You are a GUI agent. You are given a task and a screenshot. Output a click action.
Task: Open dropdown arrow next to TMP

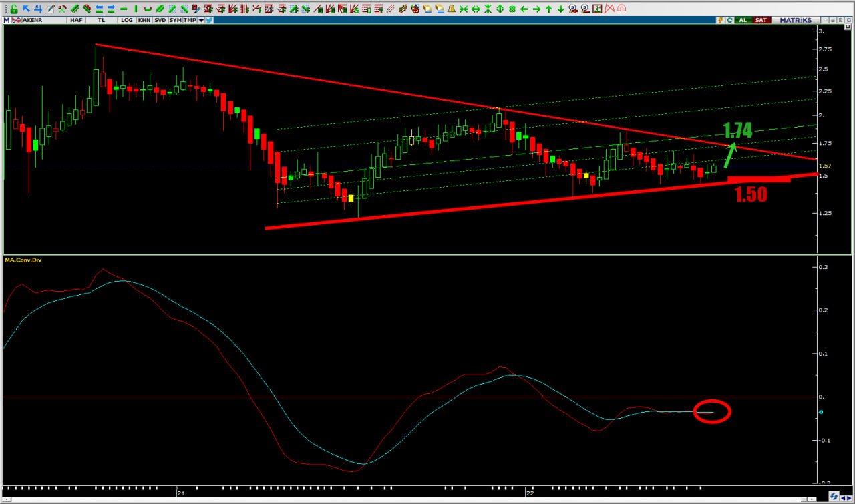click(x=202, y=20)
